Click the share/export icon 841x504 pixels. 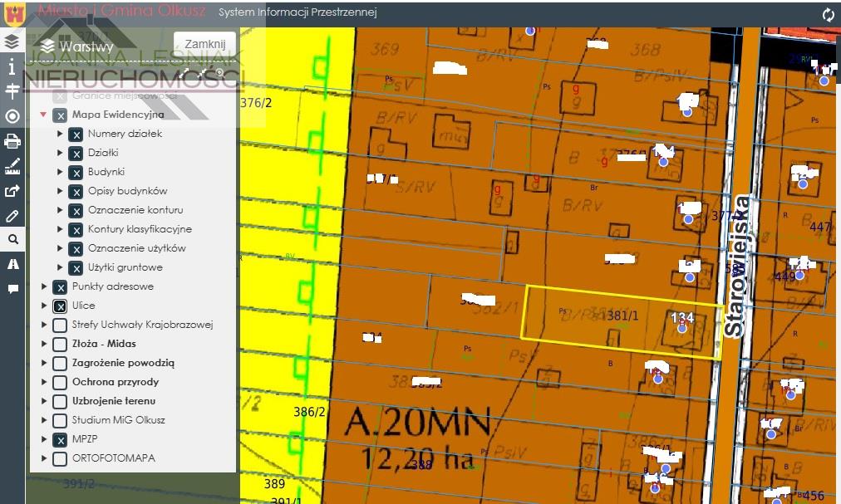(x=12, y=191)
